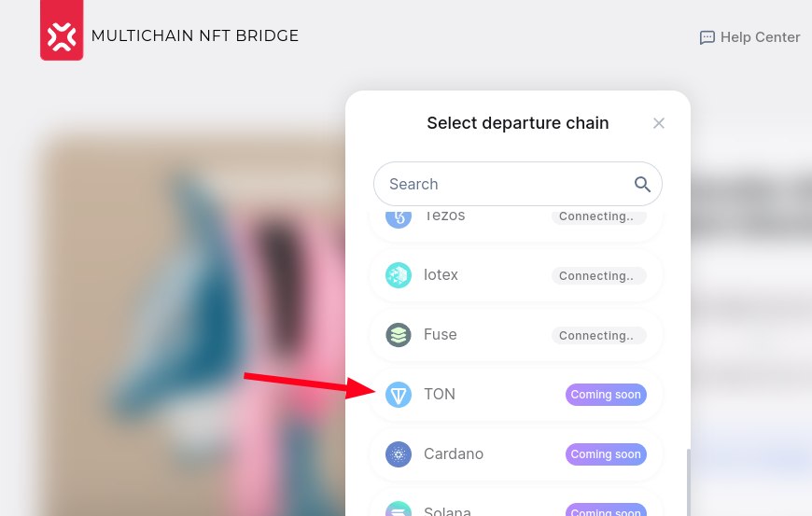
Task: Choose Fuse from the chain list
Action: click(x=441, y=335)
